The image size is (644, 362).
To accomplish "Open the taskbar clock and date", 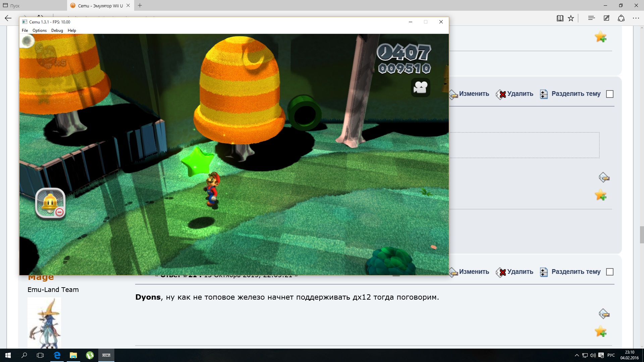I will coord(630,355).
